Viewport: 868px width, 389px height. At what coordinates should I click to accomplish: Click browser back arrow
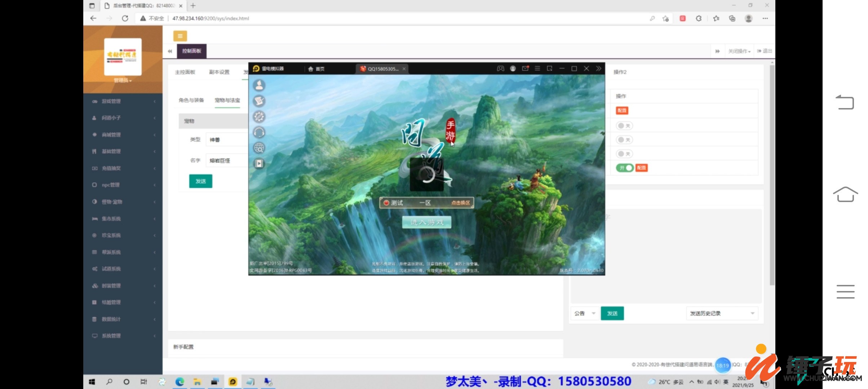93,18
